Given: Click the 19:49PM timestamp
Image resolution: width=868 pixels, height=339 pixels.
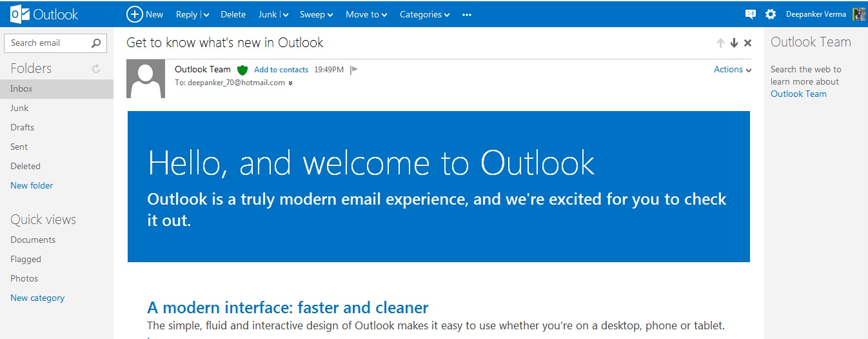Looking at the screenshot, I should (329, 70).
